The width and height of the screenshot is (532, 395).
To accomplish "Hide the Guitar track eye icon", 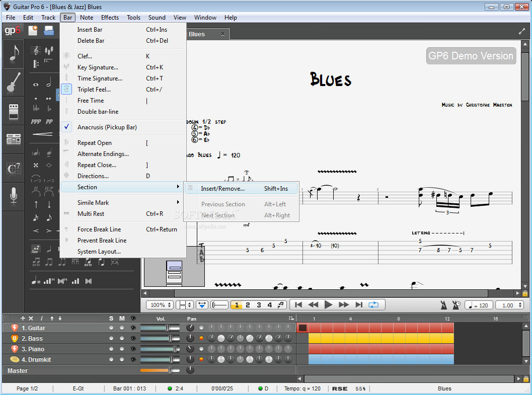I will click(133, 328).
